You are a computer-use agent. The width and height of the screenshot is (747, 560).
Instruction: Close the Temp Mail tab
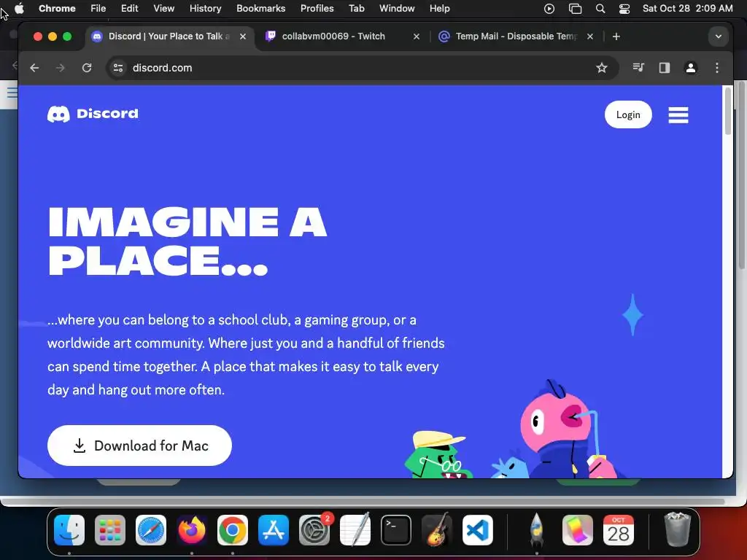pyautogui.click(x=589, y=36)
